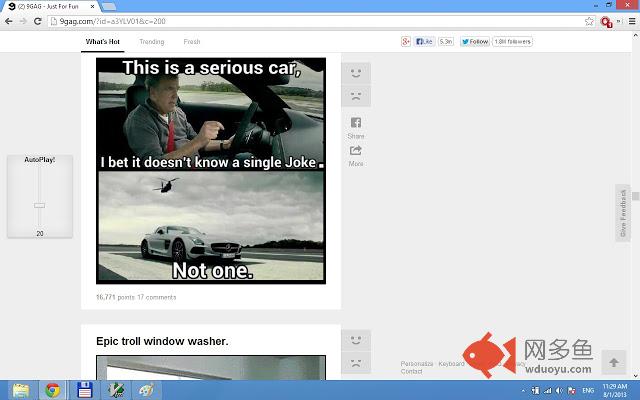640x400 pixels.
Task: Click the Personalize footer link
Action: (x=417, y=364)
